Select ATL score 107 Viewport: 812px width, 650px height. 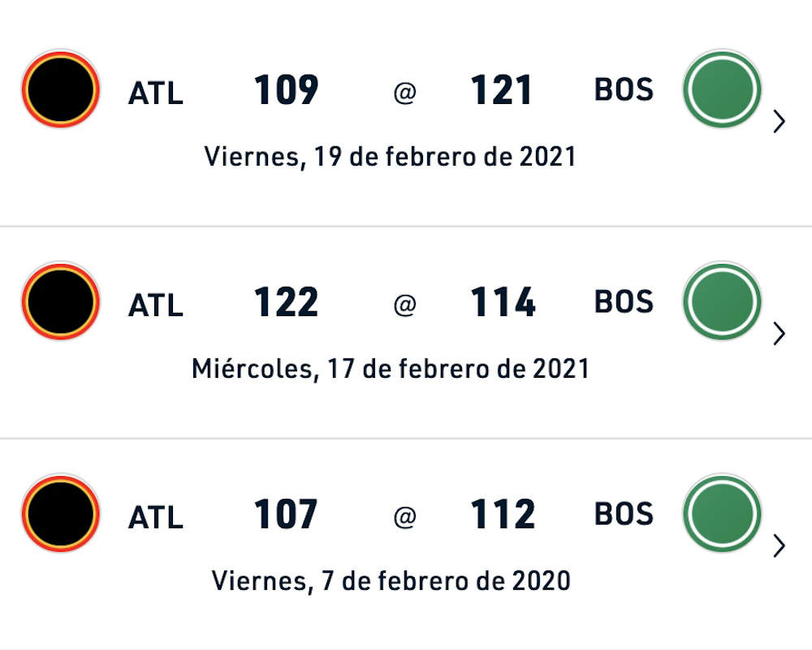(286, 514)
